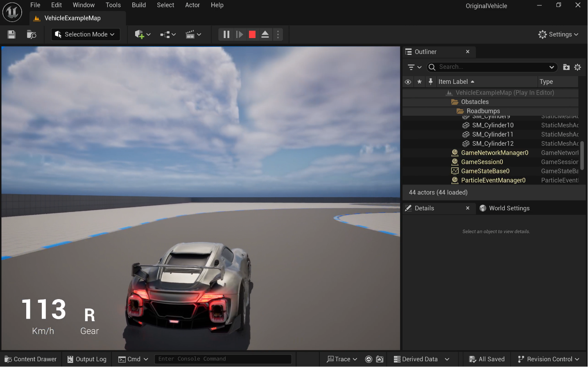Open the Outliner filter dropdown
Screen dimensions: 588x367
pyautogui.click(x=414, y=67)
